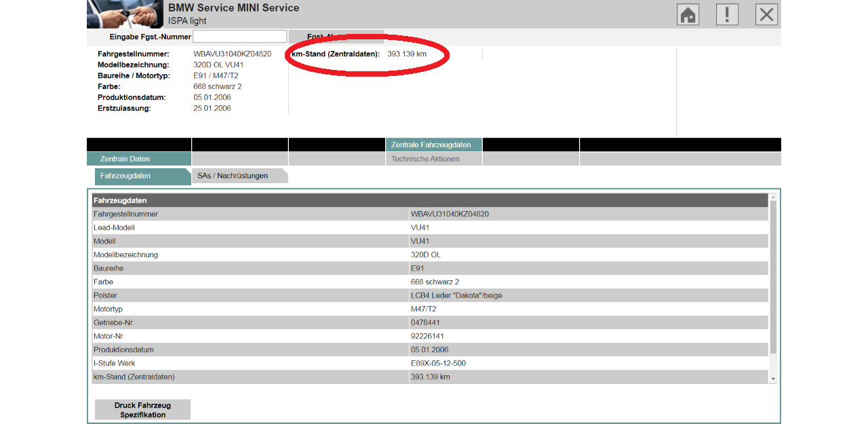This screenshot has height=424, width=868.
Task: Click the circled km-Stand value 393.139 km
Action: [407, 54]
